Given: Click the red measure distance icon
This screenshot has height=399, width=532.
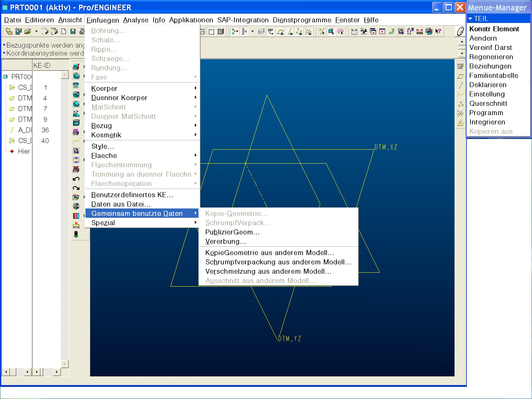Looking at the screenshot, I should pyautogui.click(x=420, y=32).
